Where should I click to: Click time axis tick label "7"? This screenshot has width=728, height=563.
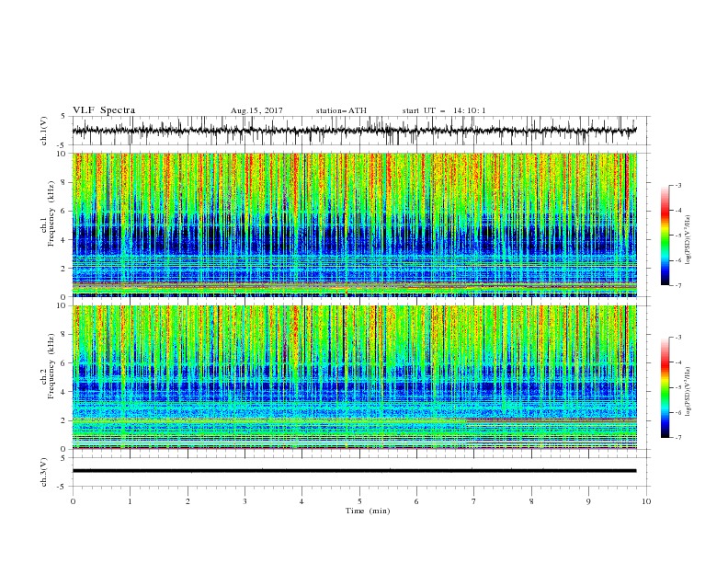pyautogui.click(x=474, y=501)
